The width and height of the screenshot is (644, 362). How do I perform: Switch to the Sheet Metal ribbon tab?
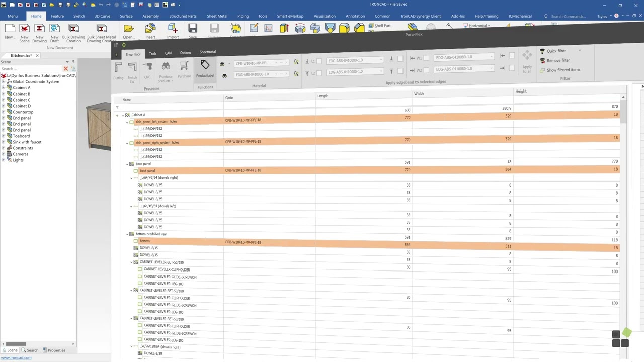(217, 16)
